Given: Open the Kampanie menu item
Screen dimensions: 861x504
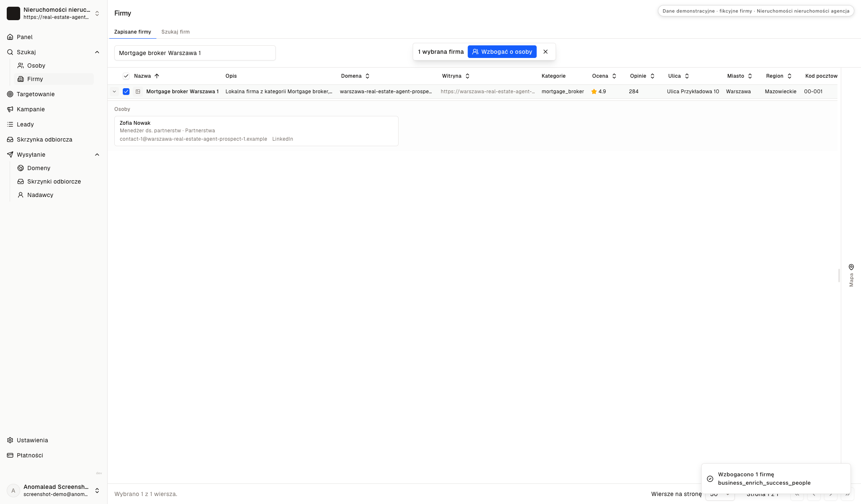Looking at the screenshot, I should (x=53, y=109).
